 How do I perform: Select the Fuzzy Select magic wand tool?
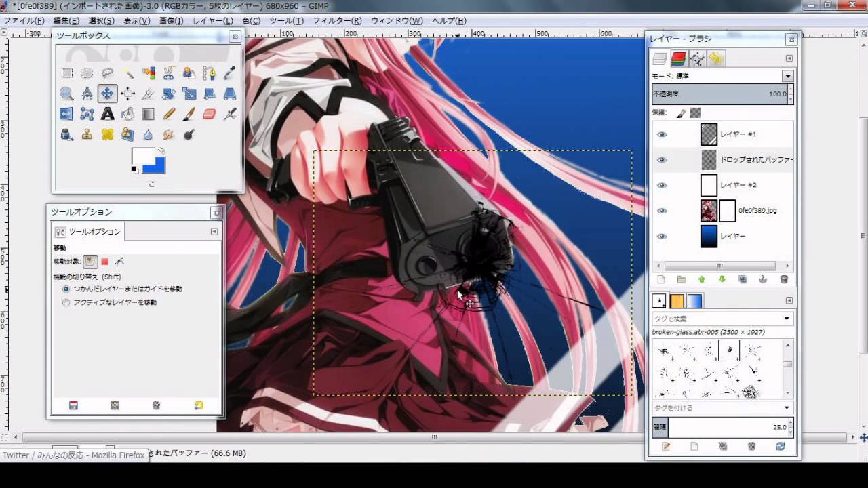tap(127, 73)
